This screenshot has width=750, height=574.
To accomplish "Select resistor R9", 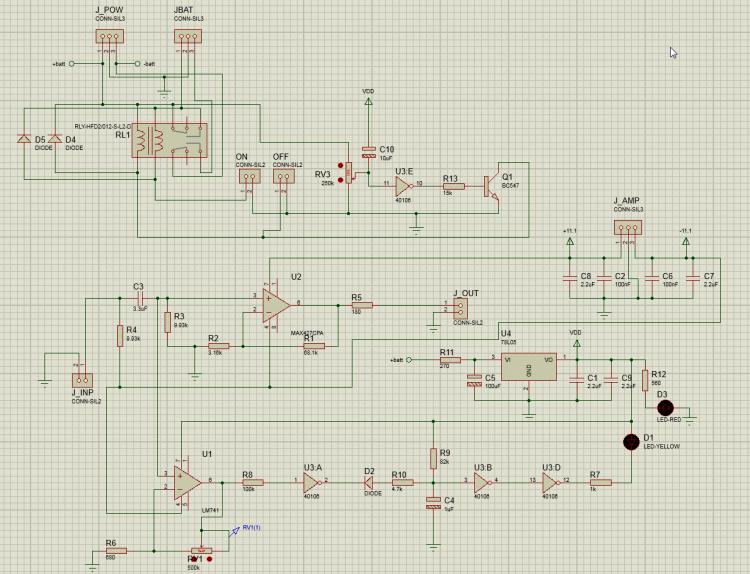I will pyautogui.click(x=433, y=458).
